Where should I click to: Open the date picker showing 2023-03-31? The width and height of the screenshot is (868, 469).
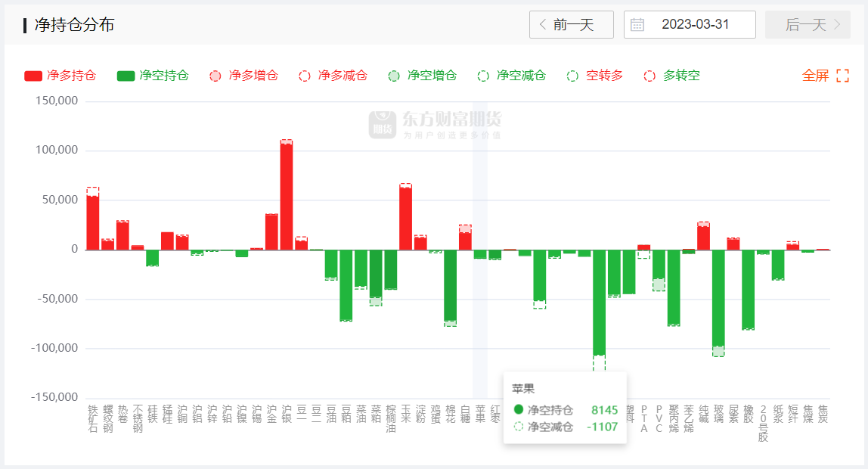(x=690, y=24)
